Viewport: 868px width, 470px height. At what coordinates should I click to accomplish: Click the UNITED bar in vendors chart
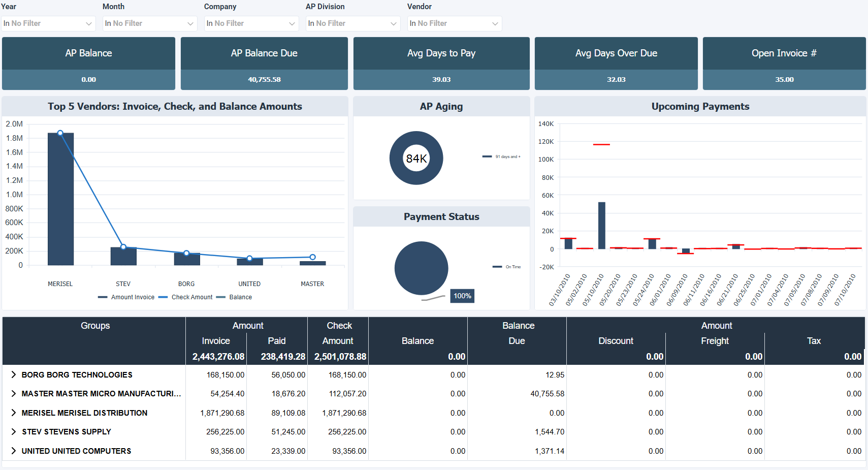click(250, 262)
